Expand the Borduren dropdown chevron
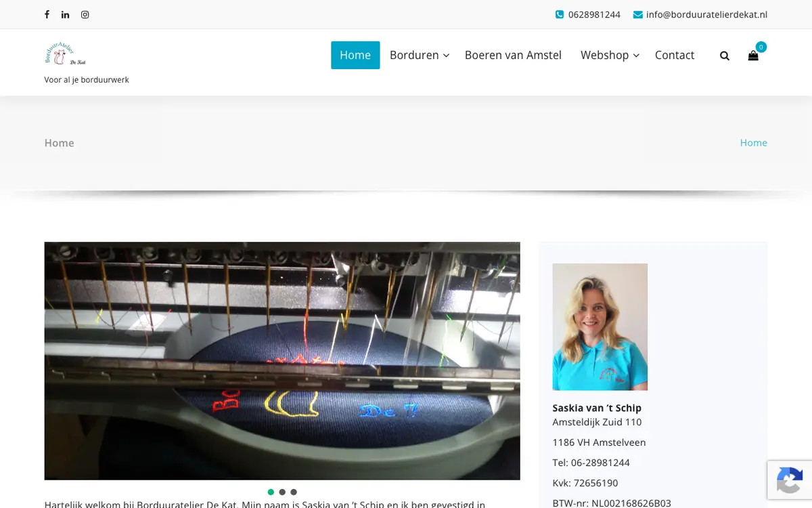 tap(446, 56)
